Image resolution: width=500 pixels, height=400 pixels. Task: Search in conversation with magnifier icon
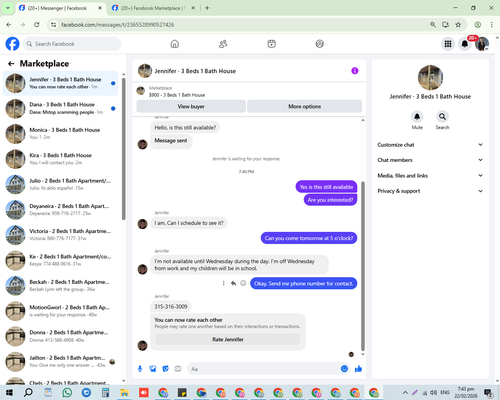point(442,116)
